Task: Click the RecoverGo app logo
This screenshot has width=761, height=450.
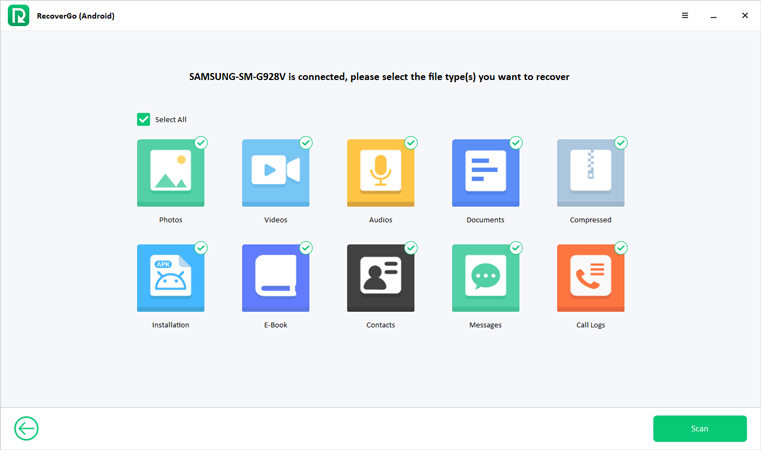Action: [17, 16]
